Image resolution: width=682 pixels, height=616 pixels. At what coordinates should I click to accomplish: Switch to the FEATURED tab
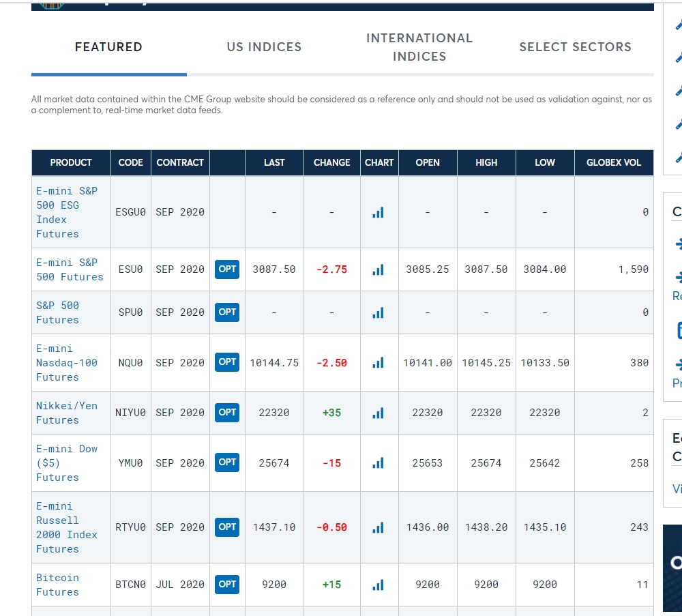click(108, 47)
